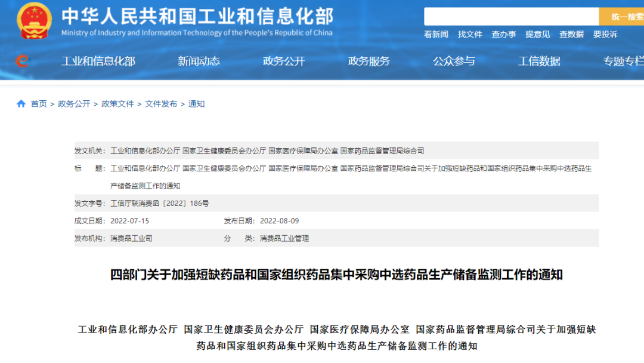
Task: Click the 要投诉 quick link
Action: pos(605,35)
